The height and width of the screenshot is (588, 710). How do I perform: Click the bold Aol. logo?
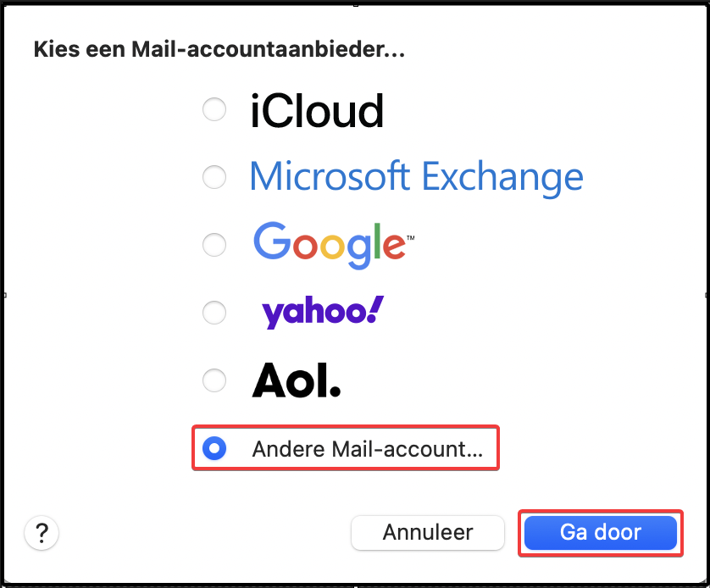(297, 380)
